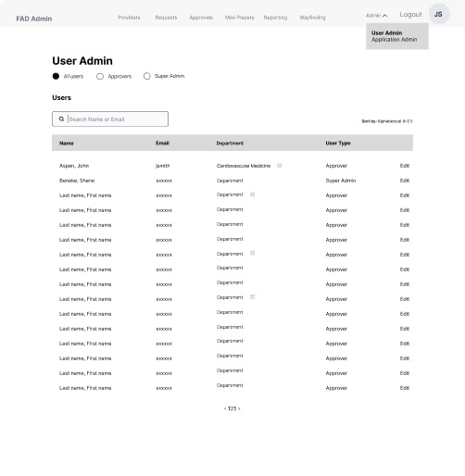Screen dimensions: 465x476
Task: Open the Sort by Alphabetical dropdown
Action: coord(387,121)
